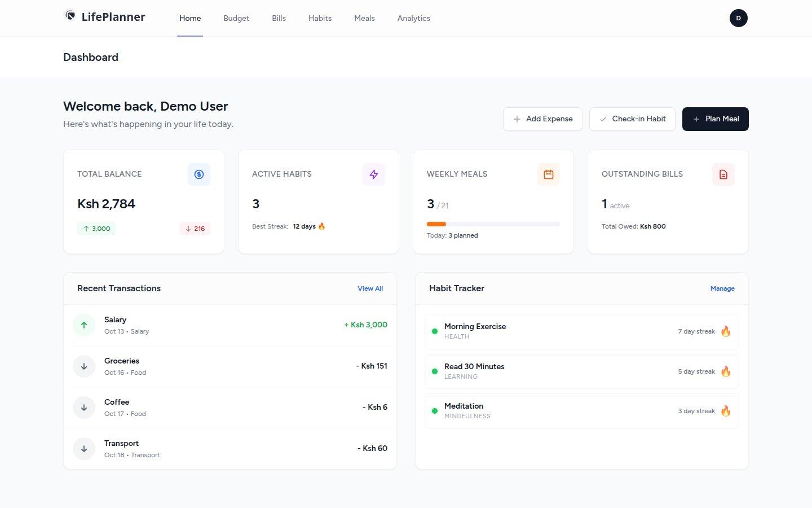The image size is (812, 508).
Task: Click the Manage habits link
Action: [x=722, y=288]
